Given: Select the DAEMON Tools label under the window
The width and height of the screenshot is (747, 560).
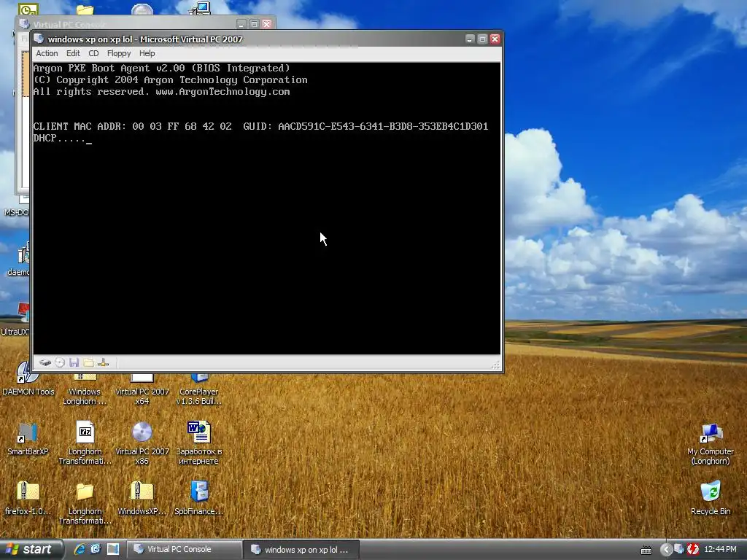Looking at the screenshot, I should (28, 392).
